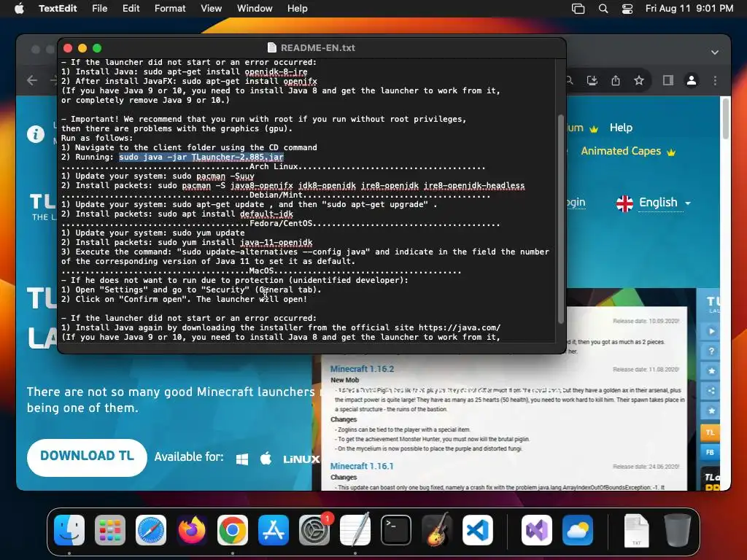Viewport: 747px width, 560px height.
Task: Click the LINUX logo under Available for
Action: 301,459
